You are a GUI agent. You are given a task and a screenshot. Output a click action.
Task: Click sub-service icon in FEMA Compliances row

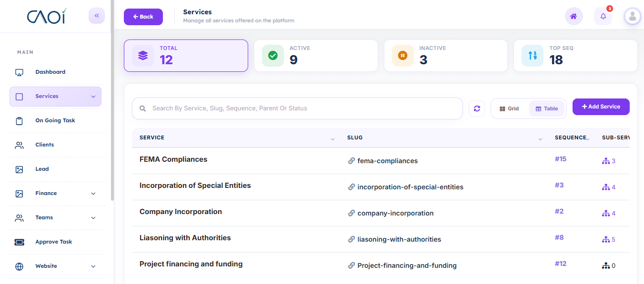(606, 161)
